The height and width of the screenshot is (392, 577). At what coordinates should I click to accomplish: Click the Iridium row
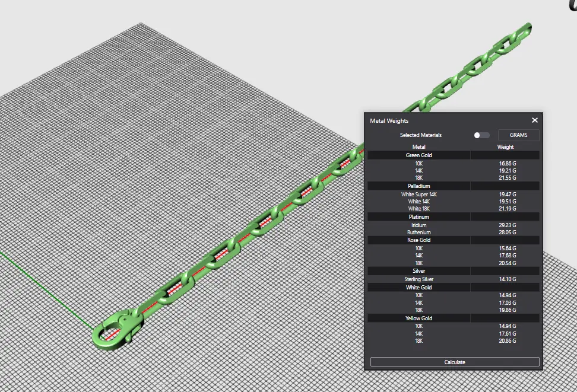pyautogui.click(x=454, y=225)
